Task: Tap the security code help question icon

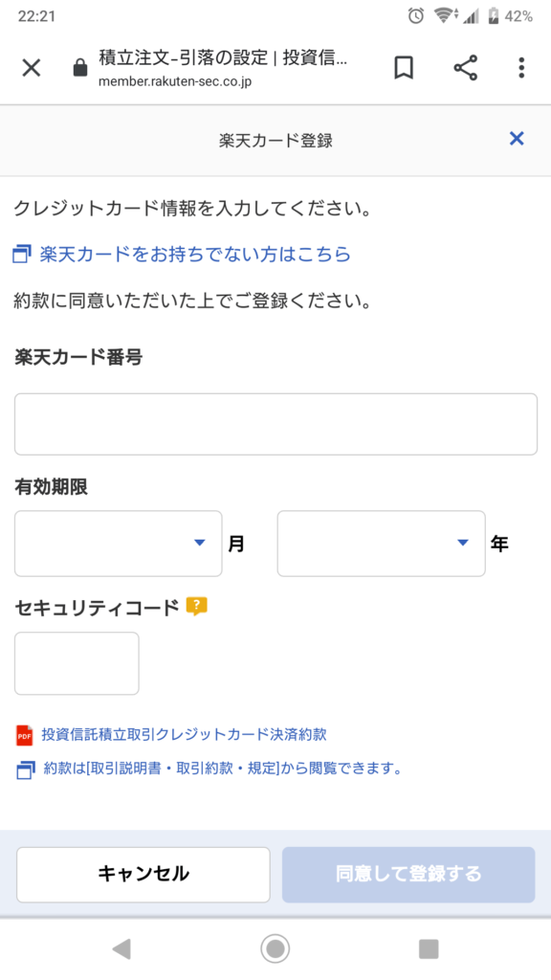Action: coord(197,606)
